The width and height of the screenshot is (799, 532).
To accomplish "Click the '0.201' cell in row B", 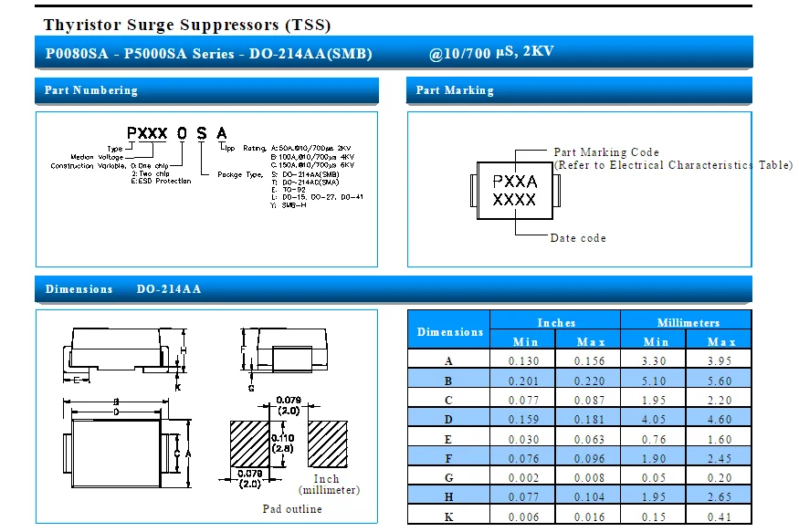I will click(523, 381).
